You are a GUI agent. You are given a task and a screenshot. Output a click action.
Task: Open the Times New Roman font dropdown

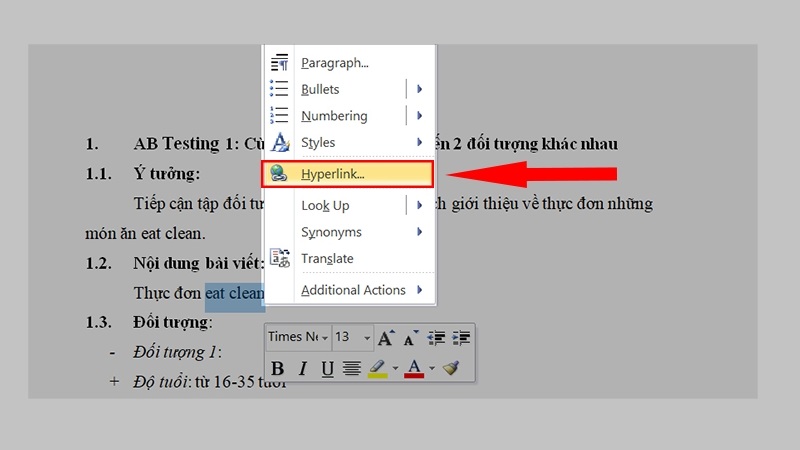click(298, 337)
